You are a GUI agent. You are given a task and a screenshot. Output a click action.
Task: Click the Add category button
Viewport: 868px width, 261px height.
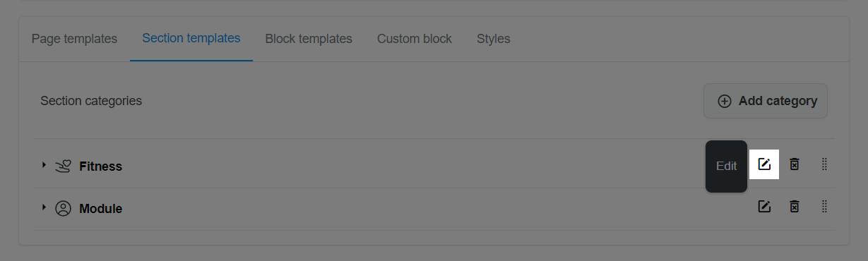click(x=766, y=101)
